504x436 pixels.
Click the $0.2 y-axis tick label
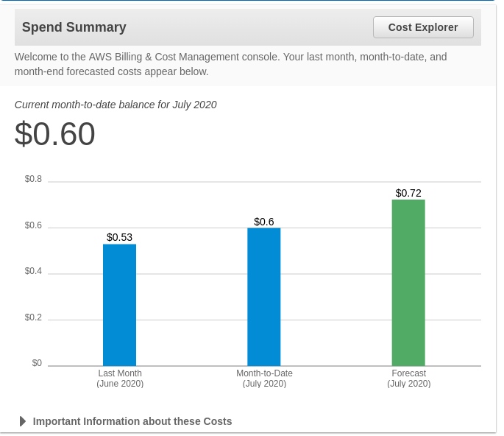33,317
